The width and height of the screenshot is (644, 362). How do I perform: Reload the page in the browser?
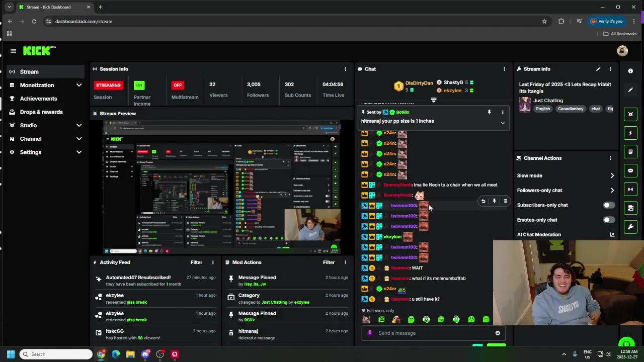(34, 21)
